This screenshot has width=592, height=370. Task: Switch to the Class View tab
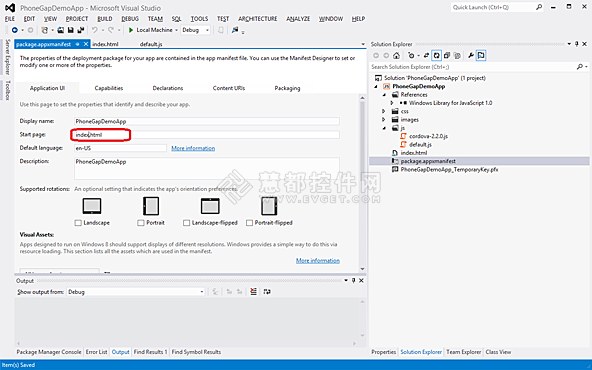click(498, 352)
